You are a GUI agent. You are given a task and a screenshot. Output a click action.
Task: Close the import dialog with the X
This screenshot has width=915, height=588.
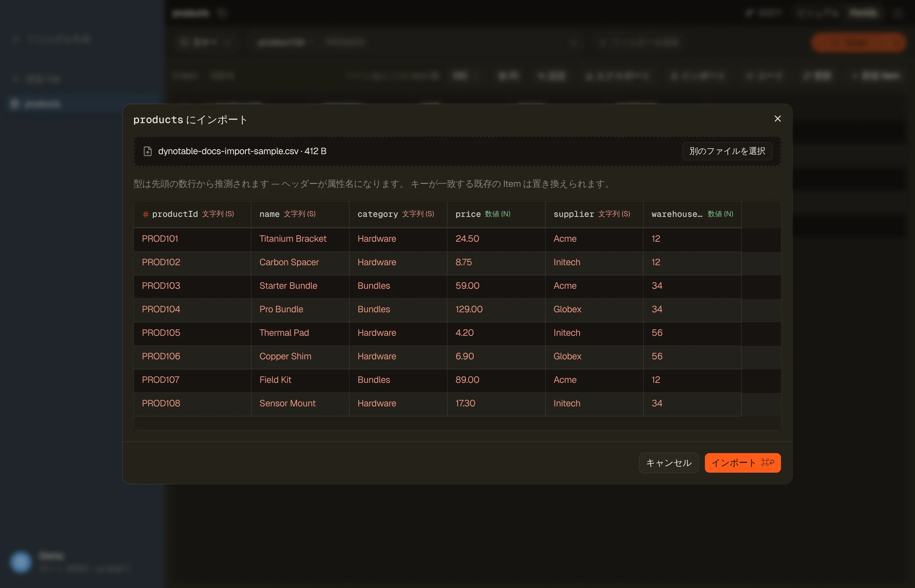click(777, 119)
